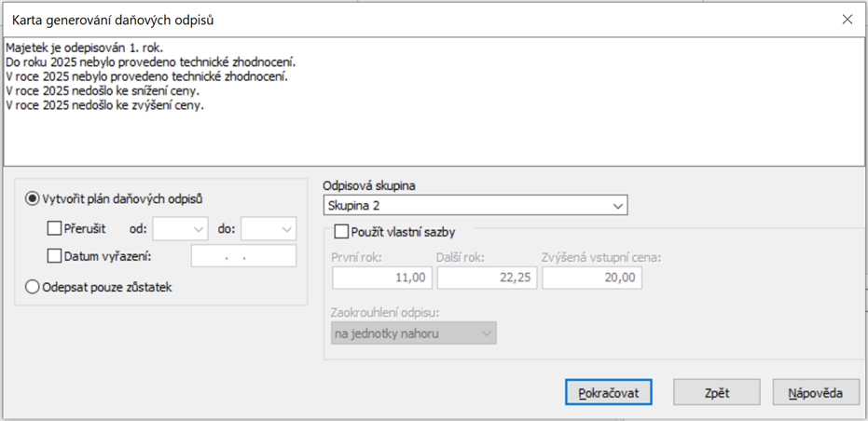The width and height of the screenshot is (868, 421).
Task: Select 'Odepsat pouze zůstatek' radio option
Action: (34, 287)
